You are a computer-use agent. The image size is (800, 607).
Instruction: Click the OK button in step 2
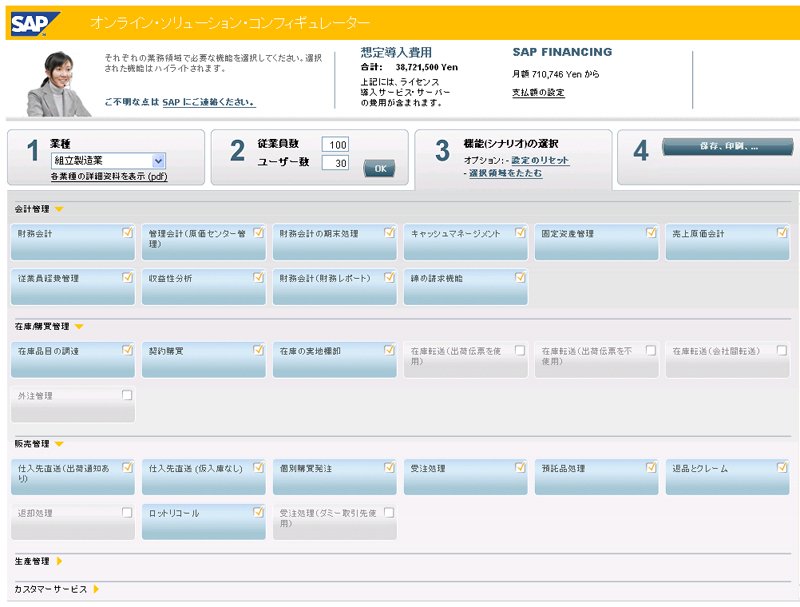(x=379, y=169)
